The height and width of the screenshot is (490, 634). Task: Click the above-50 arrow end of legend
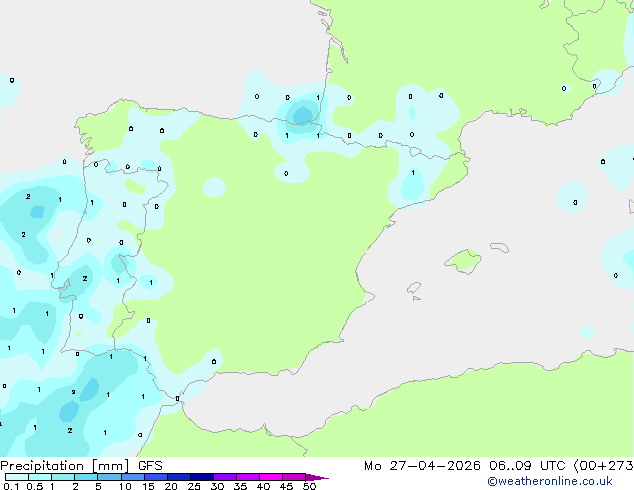(x=317, y=477)
